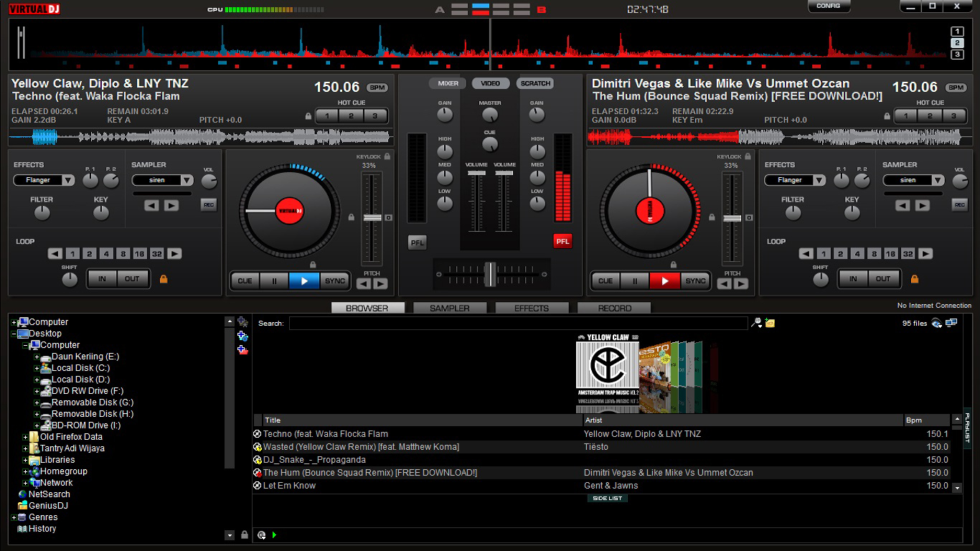Screen dimensions: 980x551
Task: Click the lock icon beside left pitch slider
Action: click(x=352, y=217)
